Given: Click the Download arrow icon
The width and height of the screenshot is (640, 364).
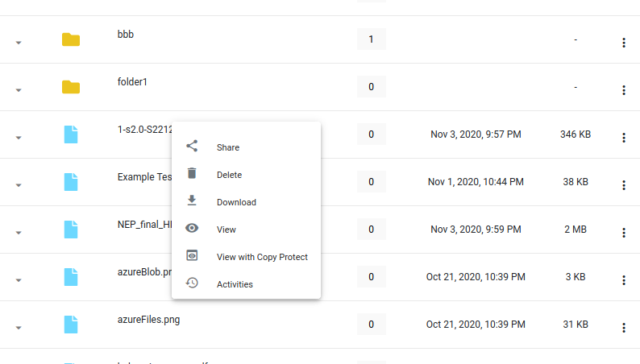Looking at the screenshot, I should tap(192, 201).
